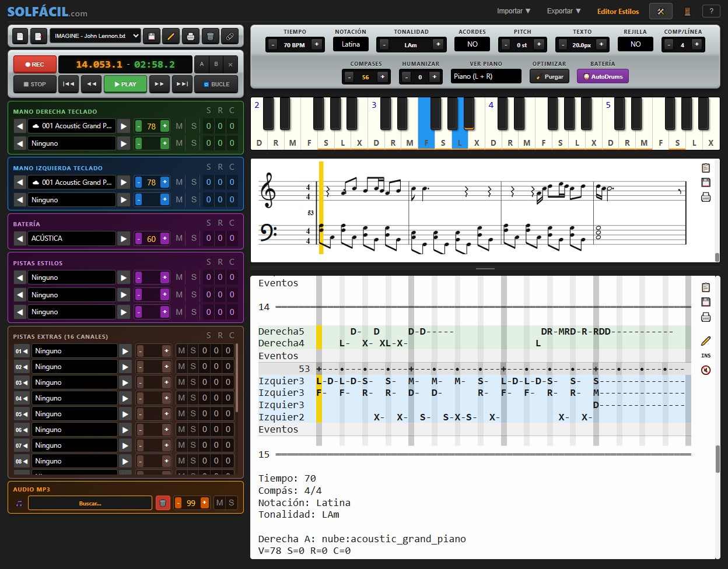Click the muted speaker icon in the tablature editor

click(x=706, y=370)
